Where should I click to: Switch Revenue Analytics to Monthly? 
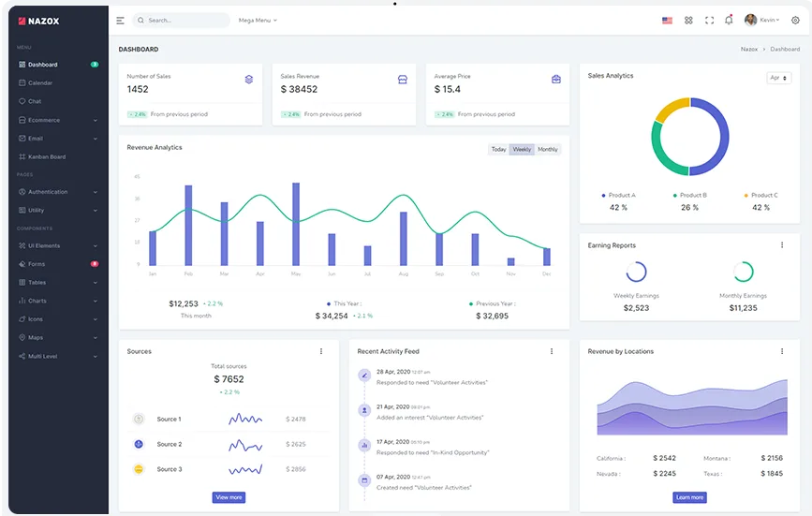point(547,149)
